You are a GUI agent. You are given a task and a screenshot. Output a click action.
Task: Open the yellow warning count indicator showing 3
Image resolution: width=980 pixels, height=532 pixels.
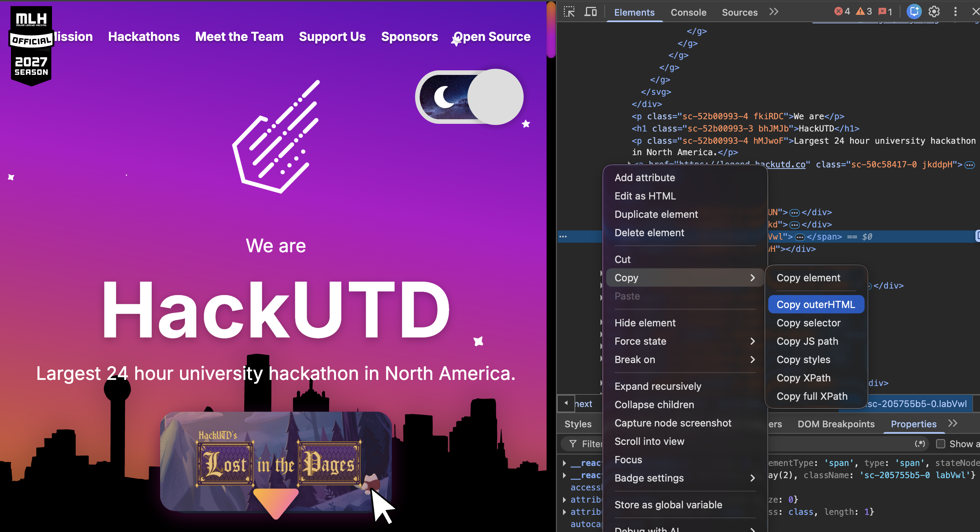click(864, 11)
